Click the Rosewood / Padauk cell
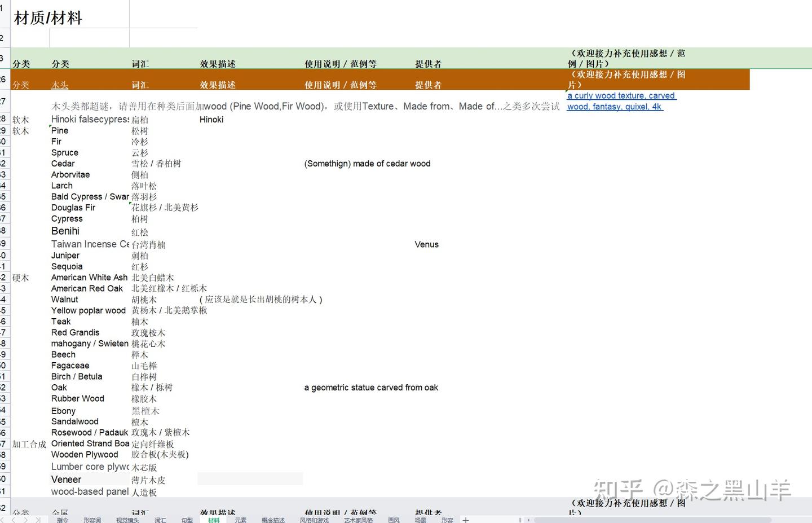Image resolution: width=812 pixels, height=523 pixels. tap(90, 433)
